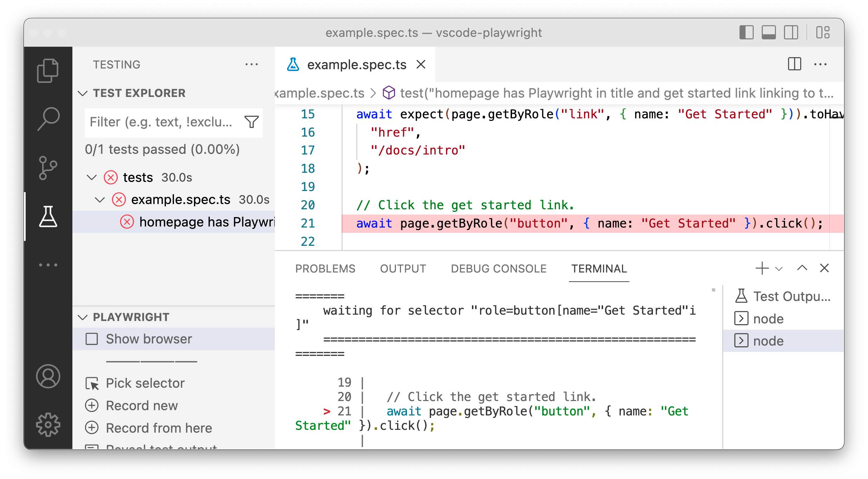The height and width of the screenshot is (479, 868).
Task: Click example.spec.ts file segment in the breadcrumb
Action: pyautogui.click(x=319, y=93)
